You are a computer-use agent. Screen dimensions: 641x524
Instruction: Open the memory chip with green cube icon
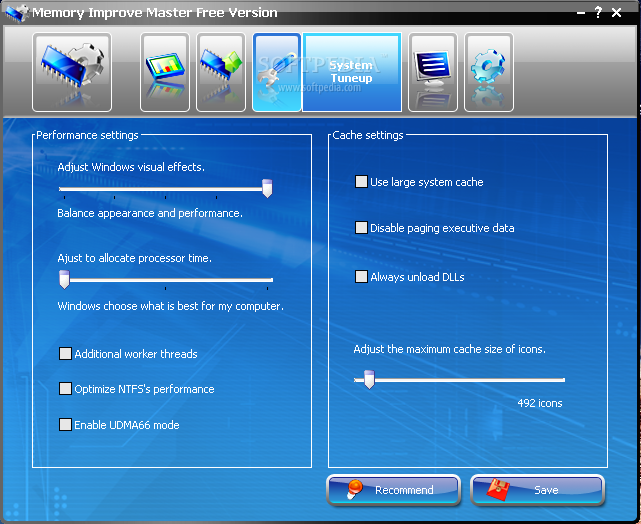coord(221,72)
